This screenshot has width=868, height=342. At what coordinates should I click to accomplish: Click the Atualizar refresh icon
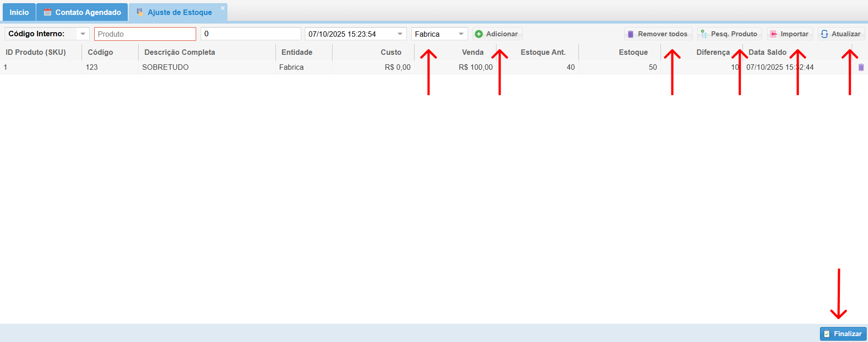pos(825,34)
